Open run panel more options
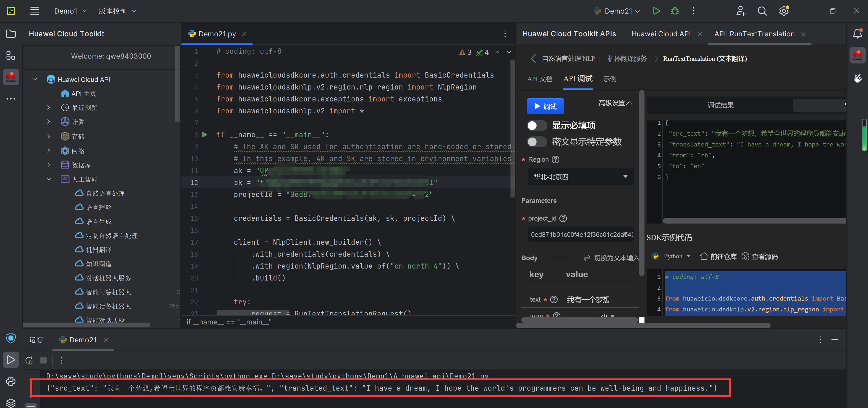This screenshot has height=408, width=868. tap(61, 360)
